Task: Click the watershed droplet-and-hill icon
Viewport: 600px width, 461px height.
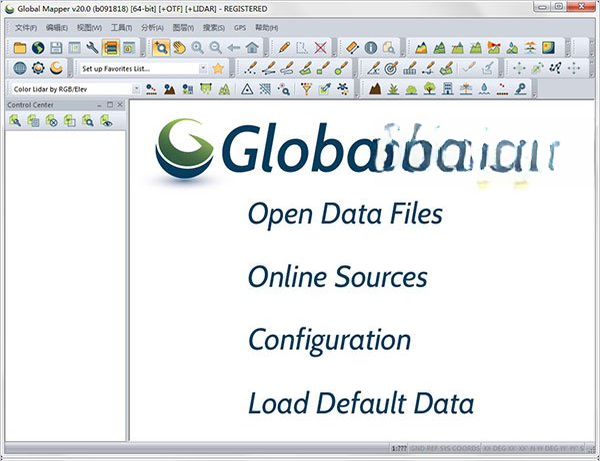Action: point(512,48)
